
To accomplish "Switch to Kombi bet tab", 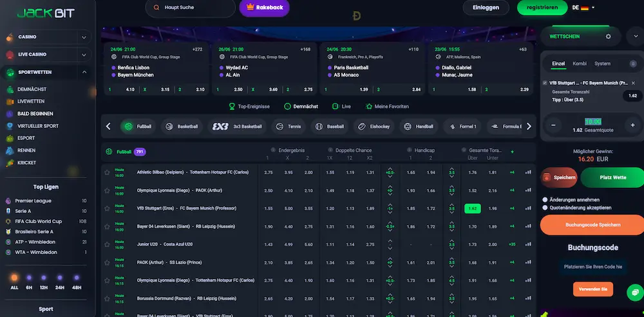I will pos(580,64).
